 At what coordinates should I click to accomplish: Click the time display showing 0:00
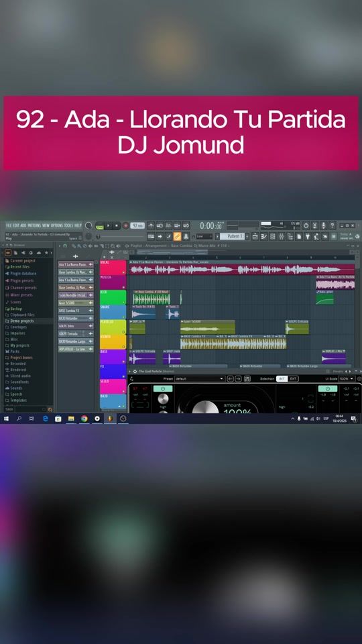click(x=211, y=225)
